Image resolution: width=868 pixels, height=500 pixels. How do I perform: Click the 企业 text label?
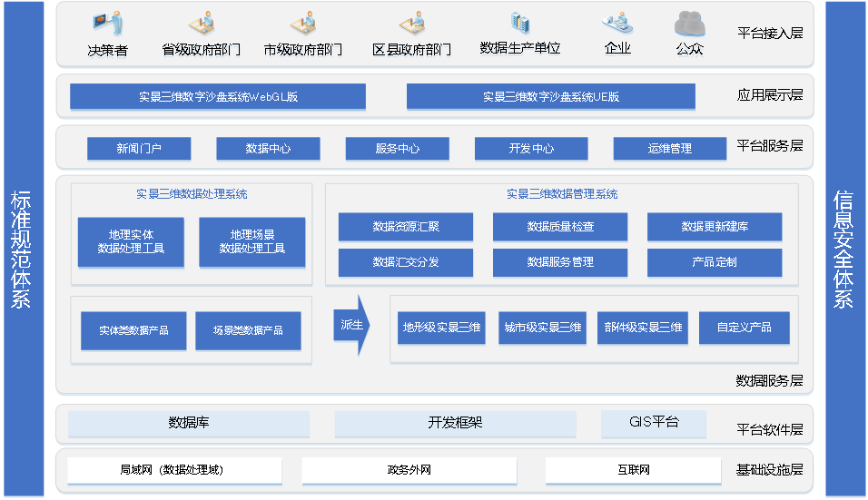[x=617, y=49]
